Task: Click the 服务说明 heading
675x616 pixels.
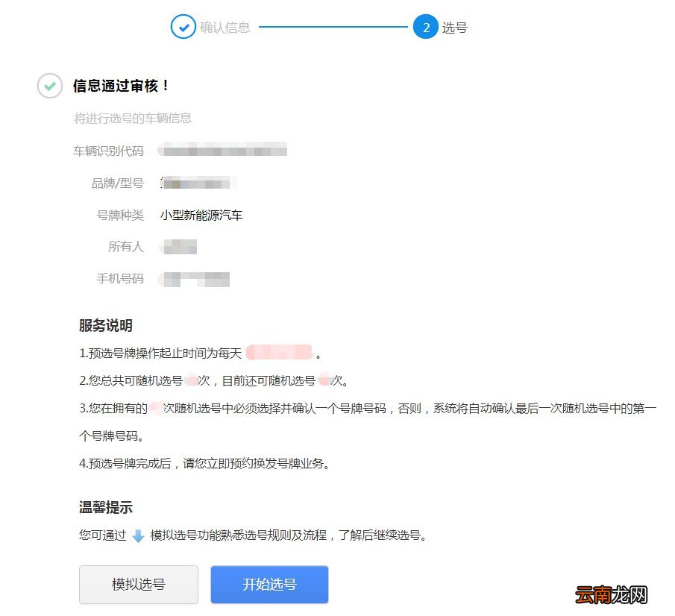Action: tap(105, 325)
